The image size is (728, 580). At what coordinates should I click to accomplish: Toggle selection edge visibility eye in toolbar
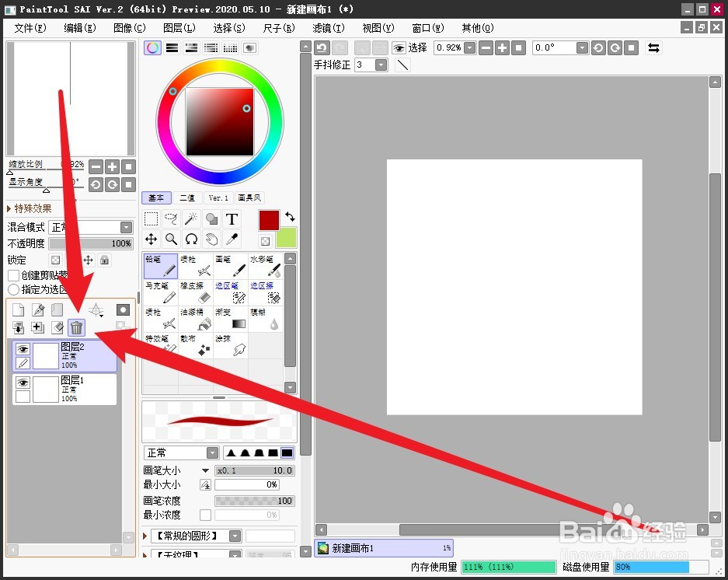399,48
